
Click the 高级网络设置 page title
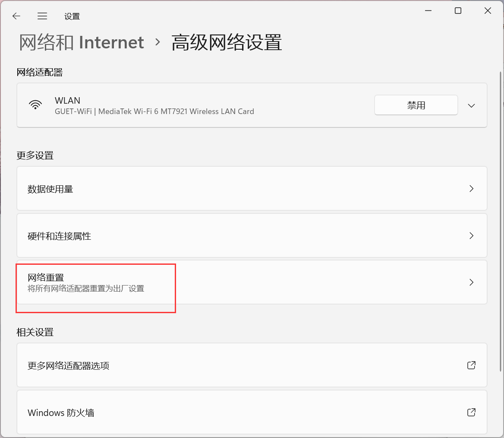point(227,42)
